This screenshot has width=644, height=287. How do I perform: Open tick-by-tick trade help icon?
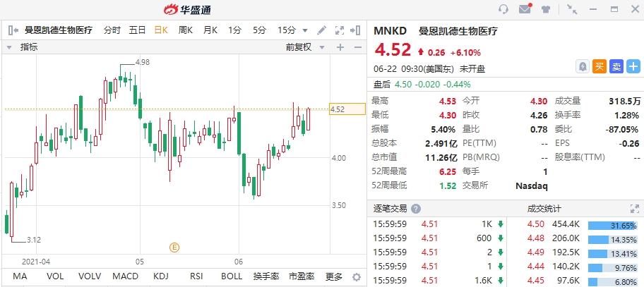[x=416, y=209]
